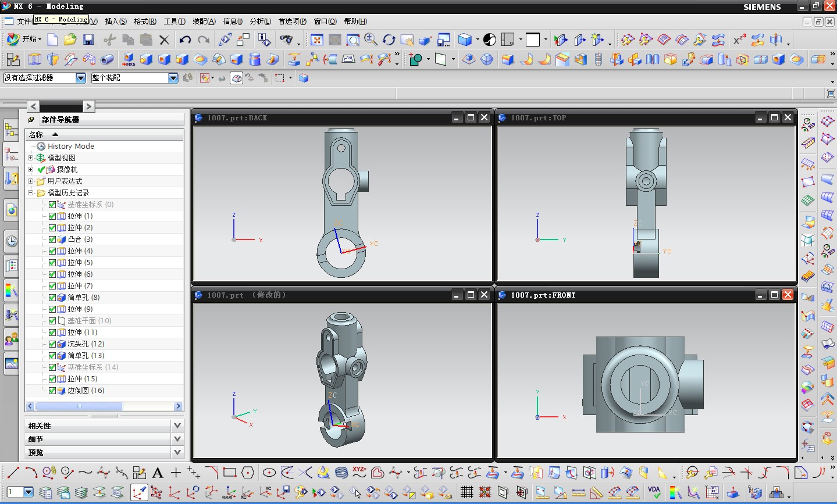Toggle the 简单孔 (8) feature checkbox
This screenshot has height=504, width=837.
(52, 298)
